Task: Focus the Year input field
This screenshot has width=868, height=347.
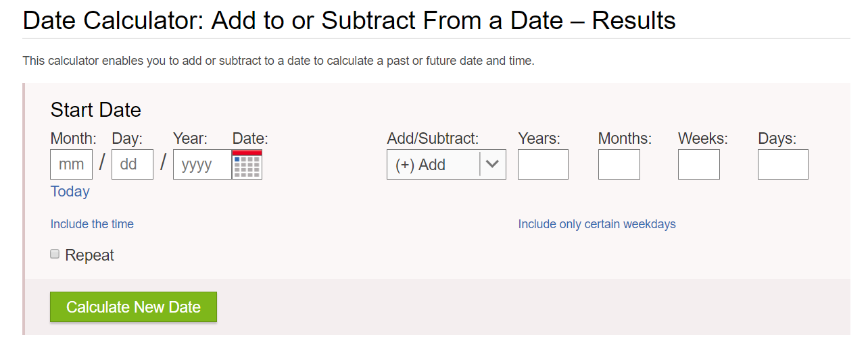Action: coord(202,164)
